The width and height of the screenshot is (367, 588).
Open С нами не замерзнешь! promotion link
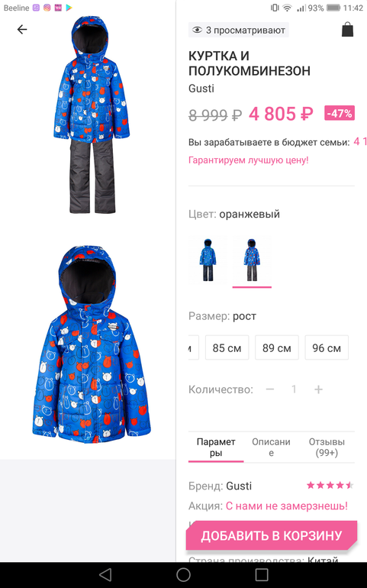click(x=287, y=506)
